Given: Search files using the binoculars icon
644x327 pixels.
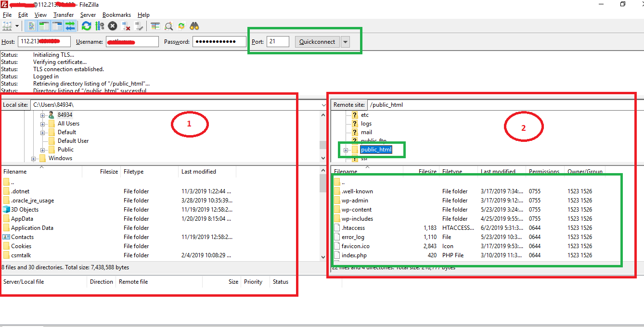Looking at the screenshot, I should (194, 26).
